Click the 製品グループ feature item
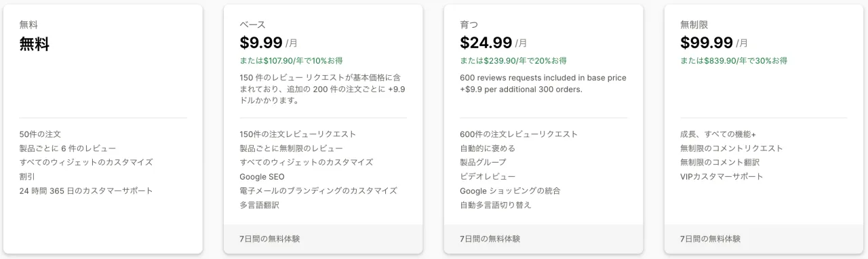The height and width of the screenshot is (259, 868). pyautogui.click(x=484, y=162)
